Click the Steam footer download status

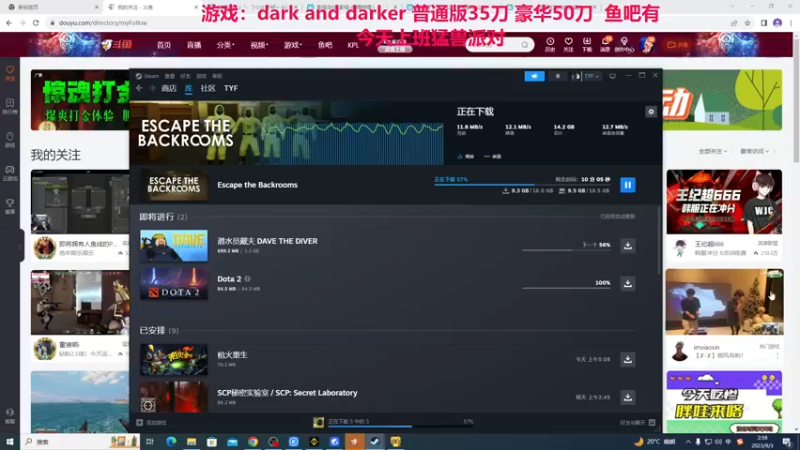click(393, 422)
